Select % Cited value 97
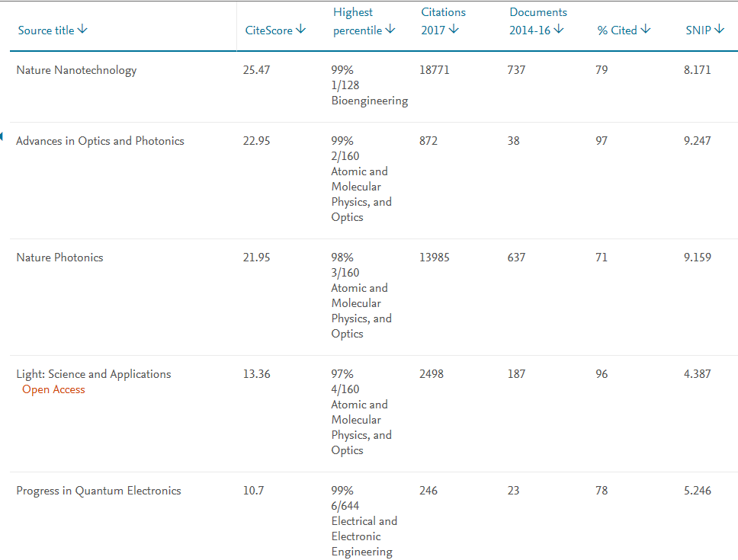 602,141
